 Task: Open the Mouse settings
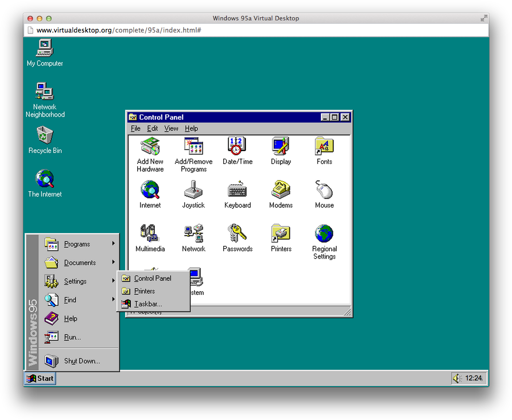coord(324,190)
